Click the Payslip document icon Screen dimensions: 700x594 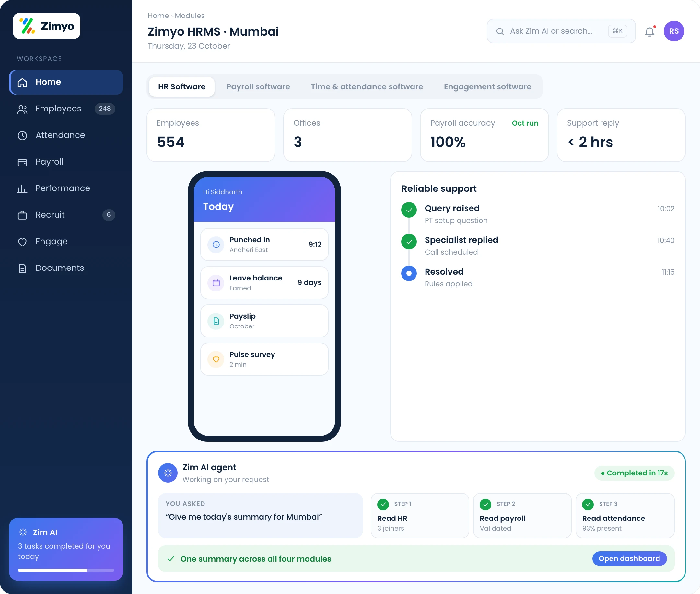pyautogui.click(x=216, y=321)
